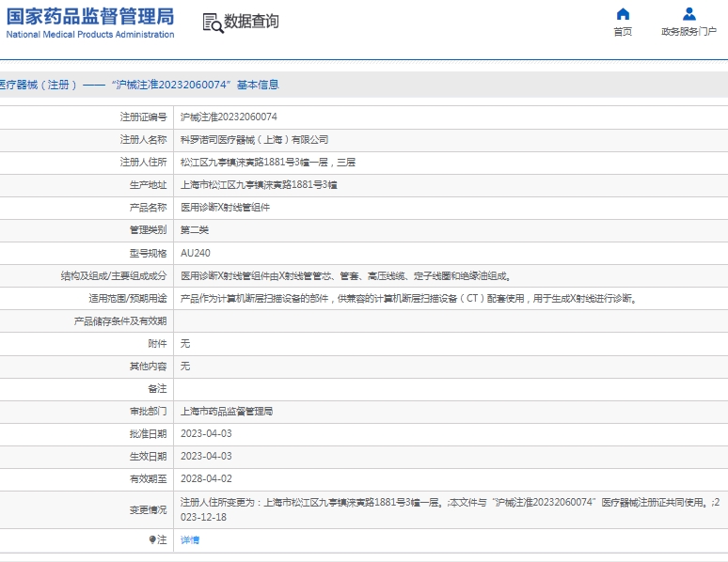
Task: Select production address 上海市松江区九亭镇涞寅路1881号3幢
Action: coord(259,185)
